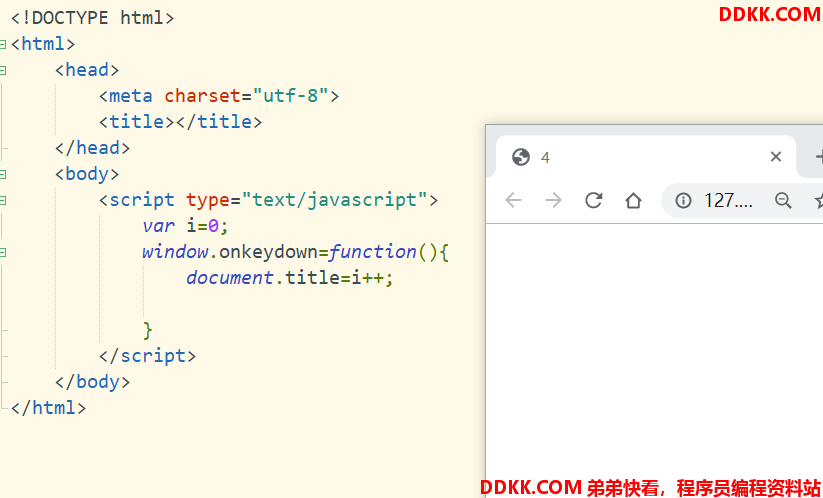Screen dimensions: 823x498
Task: Collapse the <script> fold marker
Action: tap(3, 200)
